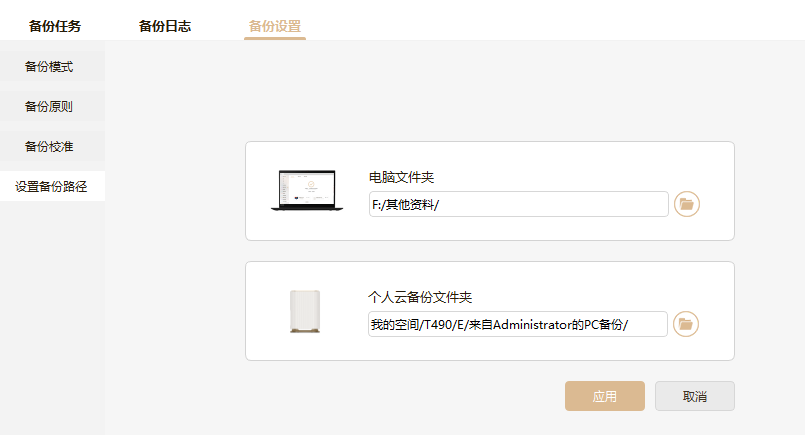Screen dimensions: 805x435
Task: Focus the 我的空间/T490/E/ cloud path field
Action: [x=518, y=324]
